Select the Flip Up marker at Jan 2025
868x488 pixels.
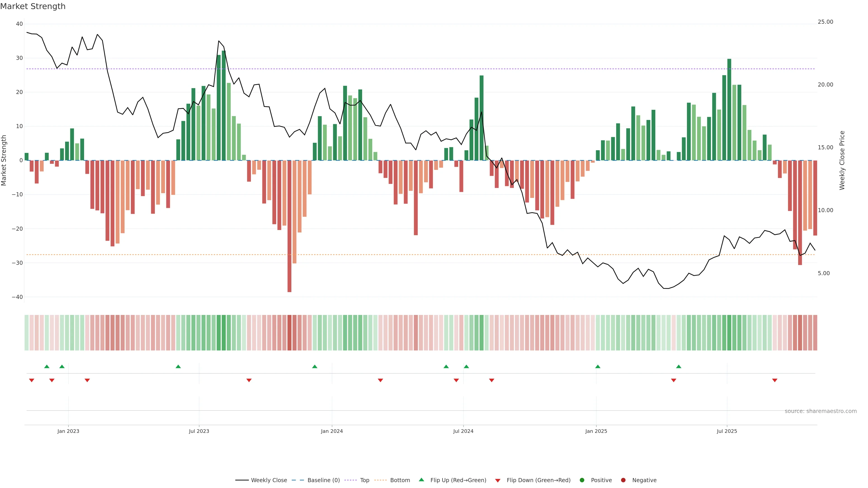(598, 366)
